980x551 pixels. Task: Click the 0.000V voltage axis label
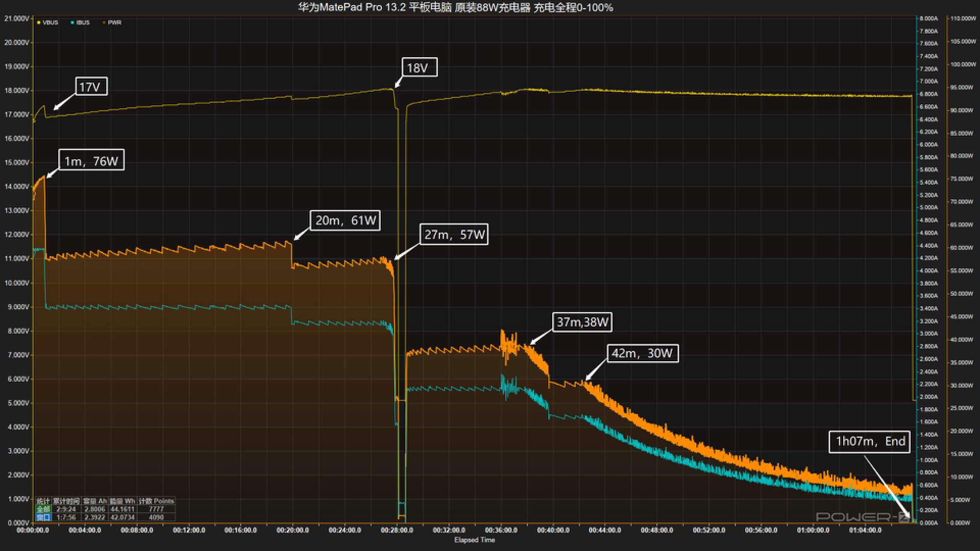coord(18,523)
